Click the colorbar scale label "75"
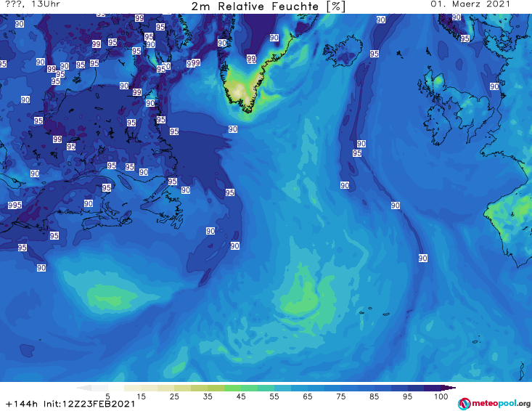 coord(340,396)
